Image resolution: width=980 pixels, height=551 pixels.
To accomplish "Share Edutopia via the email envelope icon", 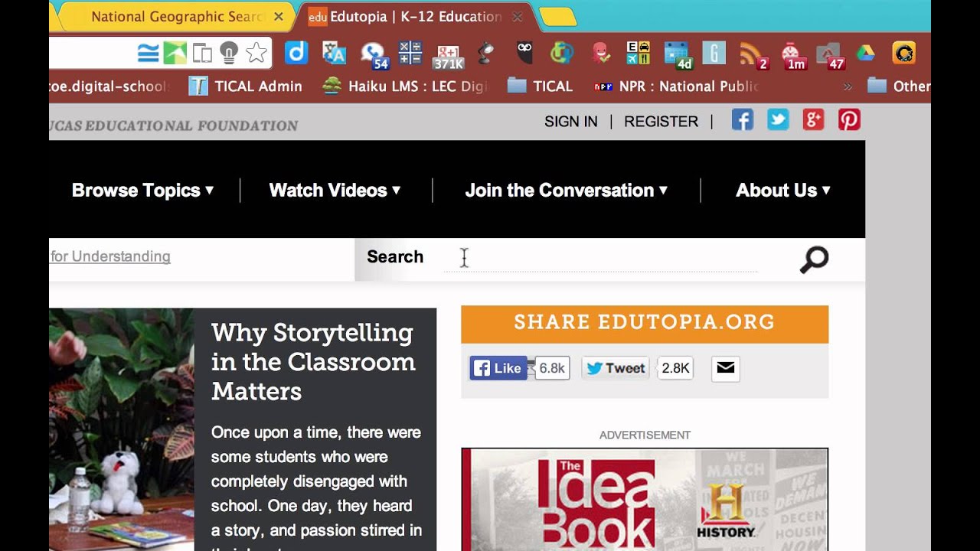I will pos(726,368).
